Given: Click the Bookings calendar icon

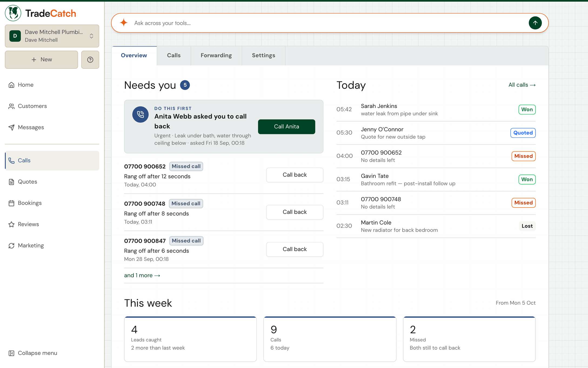Looking at the screenshot, I should click(x=11, y=203).
